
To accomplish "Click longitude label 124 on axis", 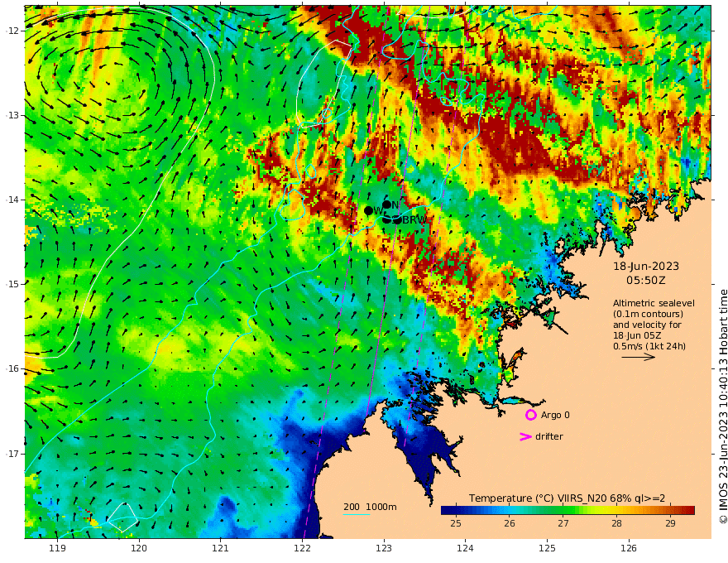I will (465, 549).
